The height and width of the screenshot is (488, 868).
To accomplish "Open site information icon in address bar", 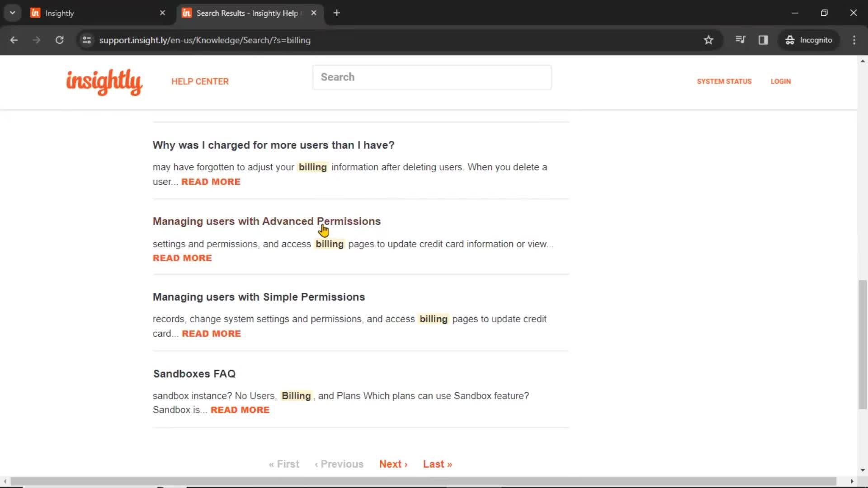I will coord(87,40).
